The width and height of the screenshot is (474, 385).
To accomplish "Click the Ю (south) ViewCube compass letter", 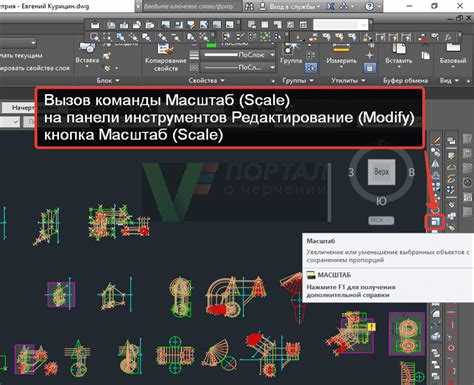I will (x=381, y=201).
